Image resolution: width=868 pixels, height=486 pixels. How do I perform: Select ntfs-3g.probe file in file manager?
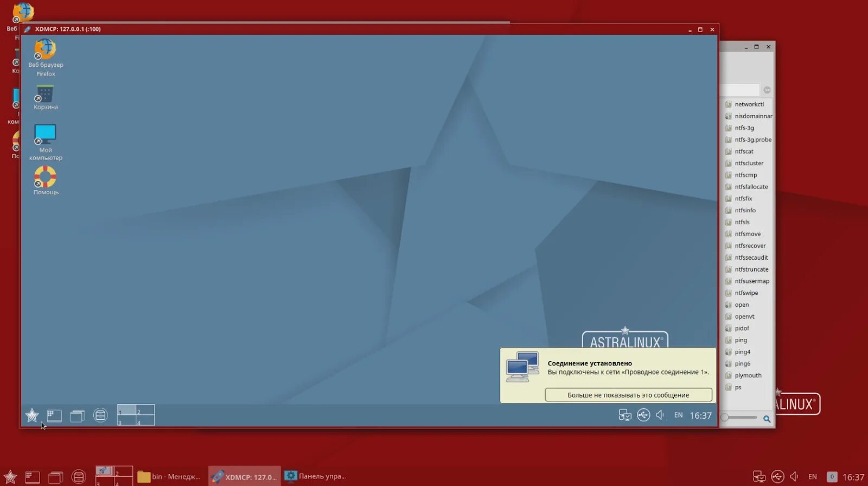click(749, 140)
